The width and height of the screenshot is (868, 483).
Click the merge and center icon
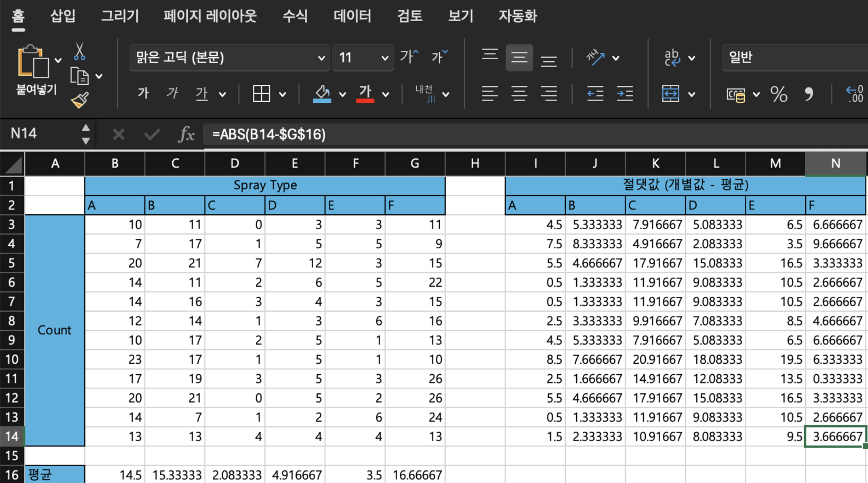click(x=670, y=94)
